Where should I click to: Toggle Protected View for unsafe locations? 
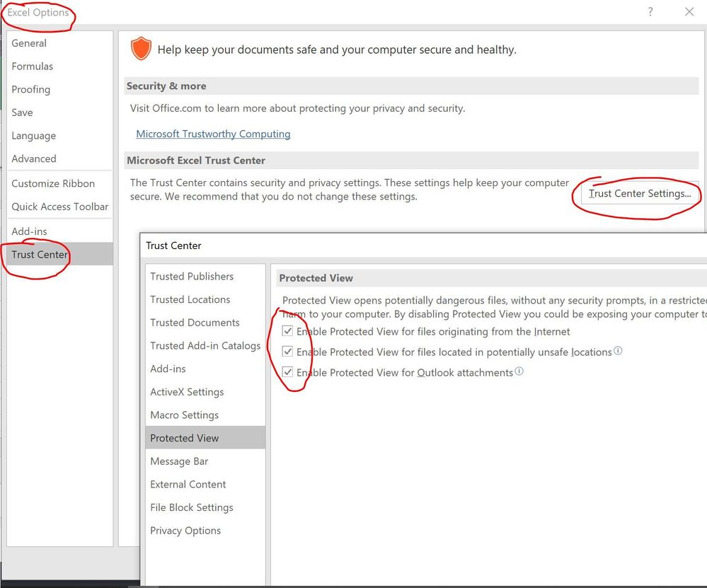pyautogui.click(x=287, y=351)
